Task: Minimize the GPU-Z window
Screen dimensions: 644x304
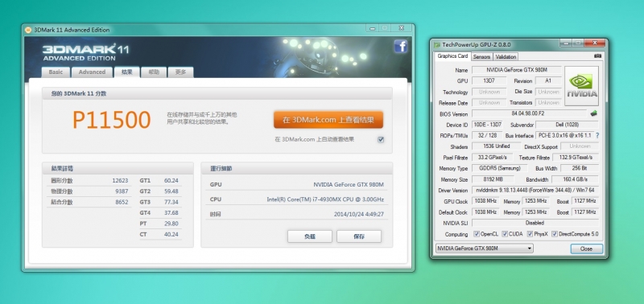Action: pos(566,43)
